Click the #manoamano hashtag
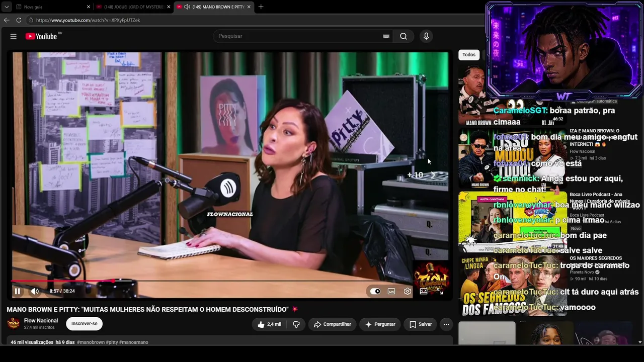 click(134, 342)
